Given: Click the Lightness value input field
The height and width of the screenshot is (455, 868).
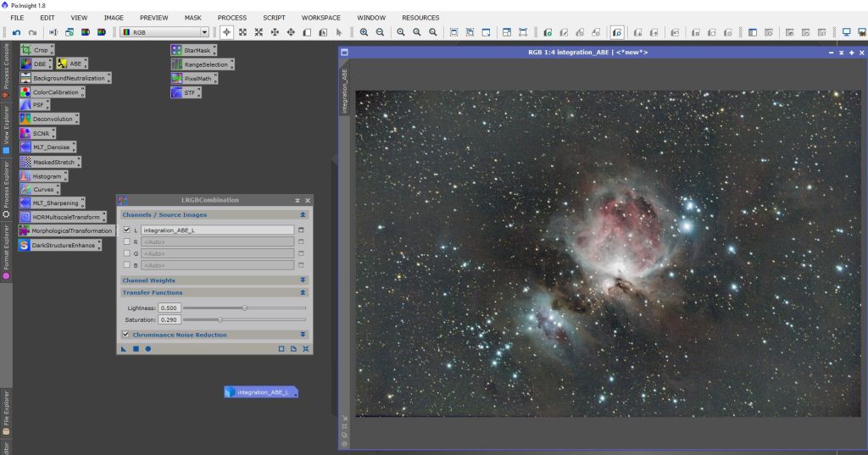Looking at the screenshot, I should (169, 308).
